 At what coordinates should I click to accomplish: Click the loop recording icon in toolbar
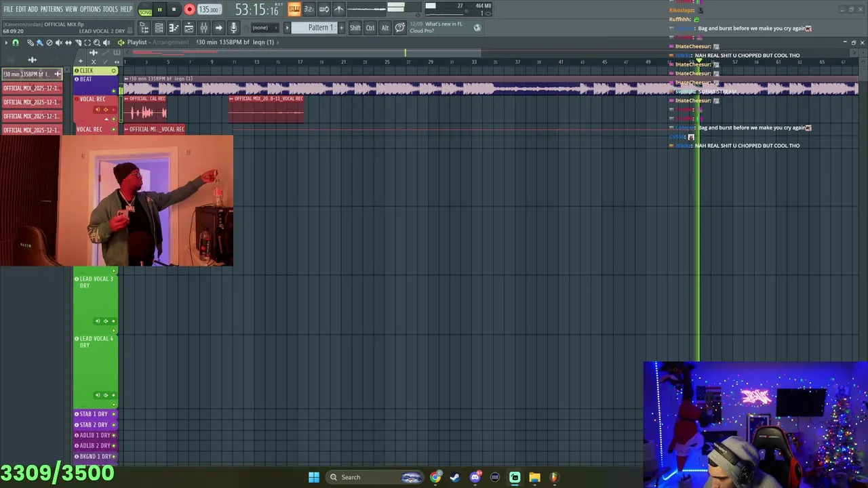coord(324,9)
